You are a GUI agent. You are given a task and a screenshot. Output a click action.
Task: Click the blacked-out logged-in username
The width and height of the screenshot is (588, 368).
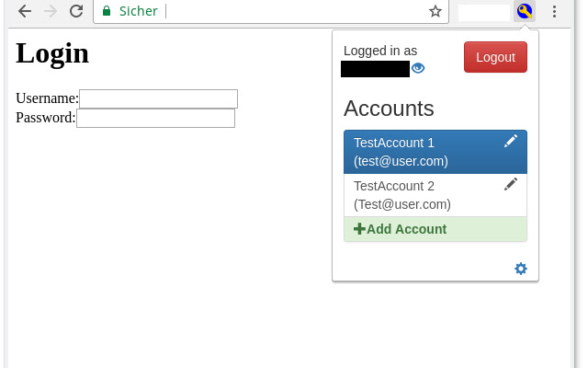[375, 69]
